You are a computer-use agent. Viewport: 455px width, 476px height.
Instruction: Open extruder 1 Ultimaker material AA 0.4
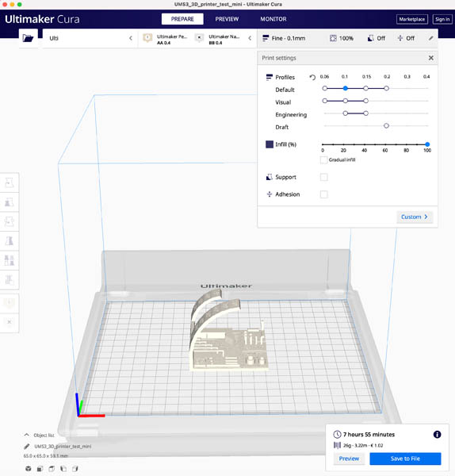pos(166,39)
